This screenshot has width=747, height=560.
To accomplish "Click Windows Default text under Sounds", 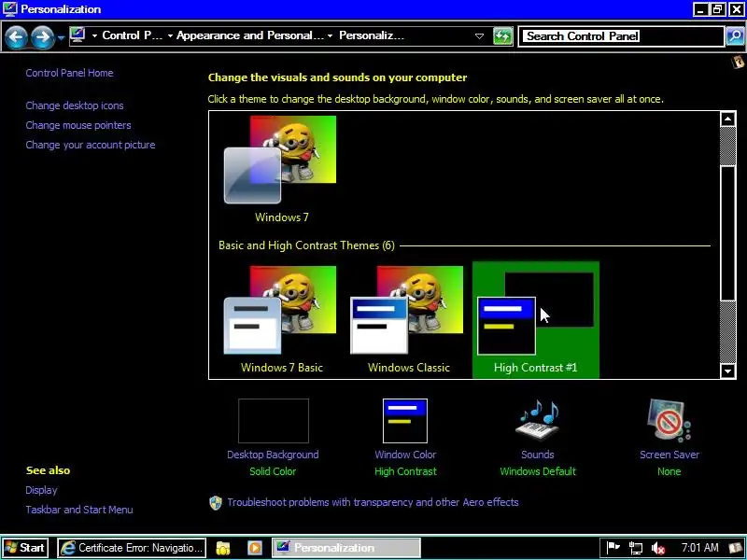I will (538, 471).
